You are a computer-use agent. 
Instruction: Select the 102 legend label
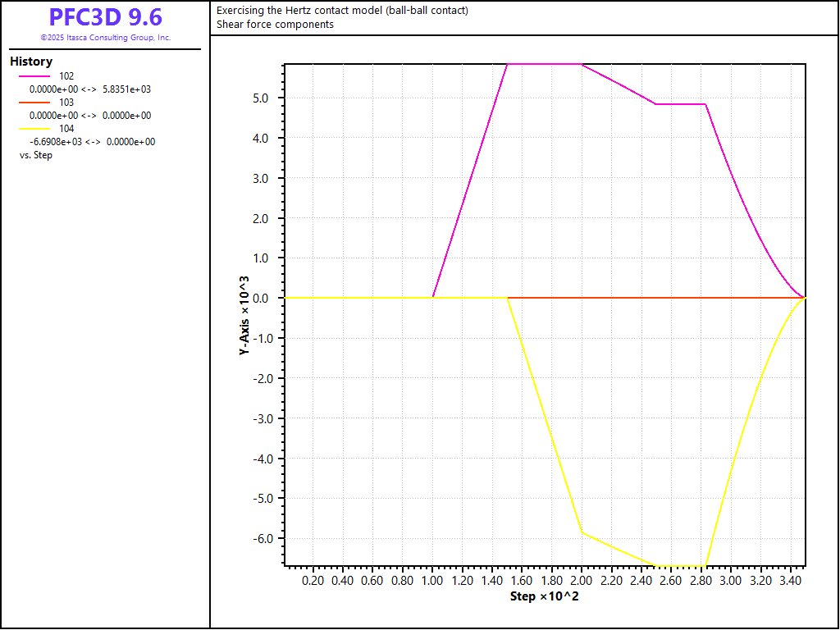66,76
